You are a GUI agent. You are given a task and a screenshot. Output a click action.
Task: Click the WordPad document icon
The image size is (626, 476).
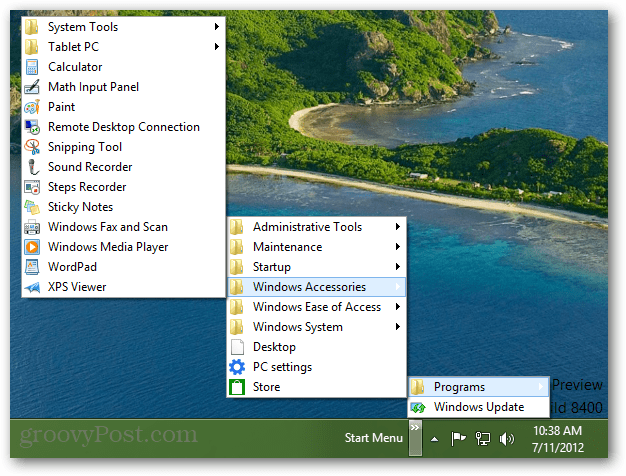coord(32,267)
